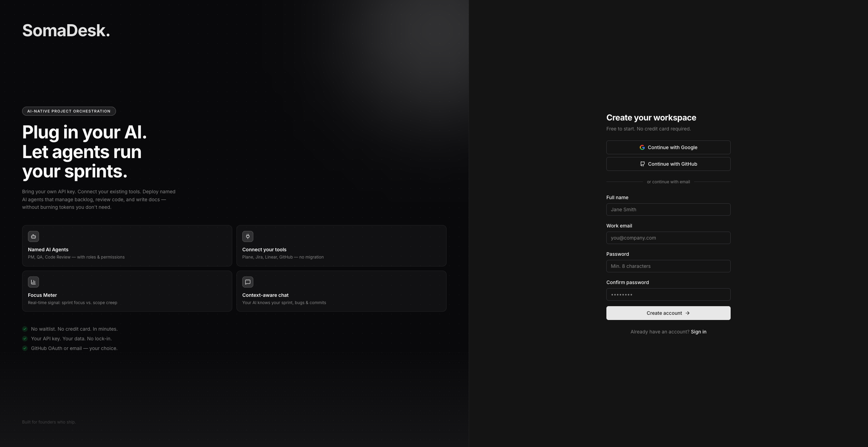Continue with GitHub sign-up

point(668,164)
